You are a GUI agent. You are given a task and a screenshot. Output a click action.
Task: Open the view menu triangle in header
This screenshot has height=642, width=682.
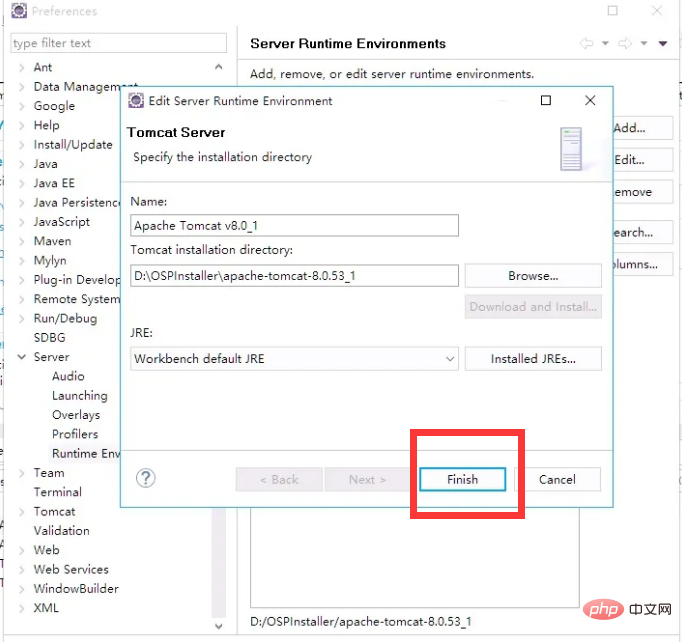[x=662, y=44]
